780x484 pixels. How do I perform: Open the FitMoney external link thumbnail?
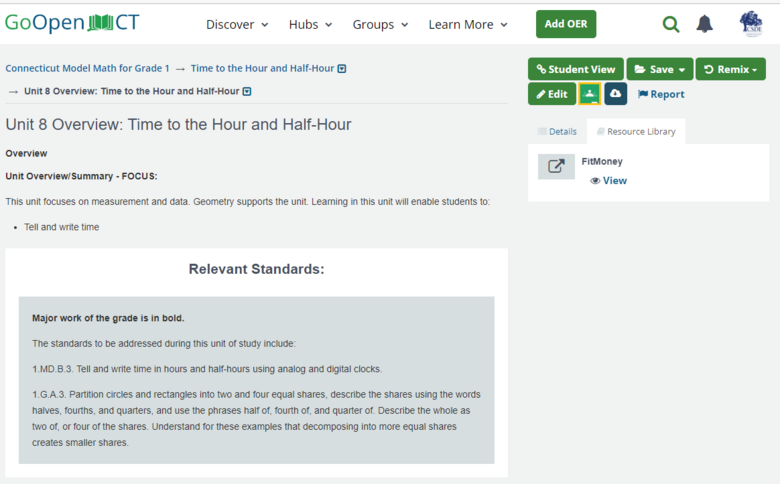point(556,167)
